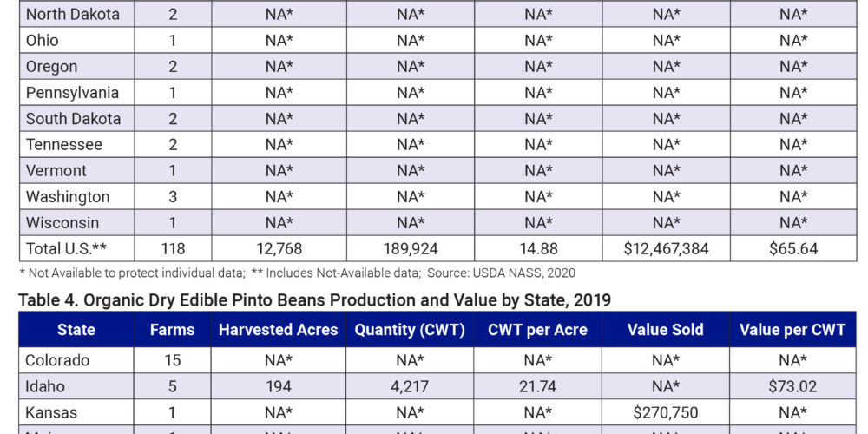The image size is (868, 434).
Task: Click the Table 4 pinto beans title
Action: (x=315, y=300)
